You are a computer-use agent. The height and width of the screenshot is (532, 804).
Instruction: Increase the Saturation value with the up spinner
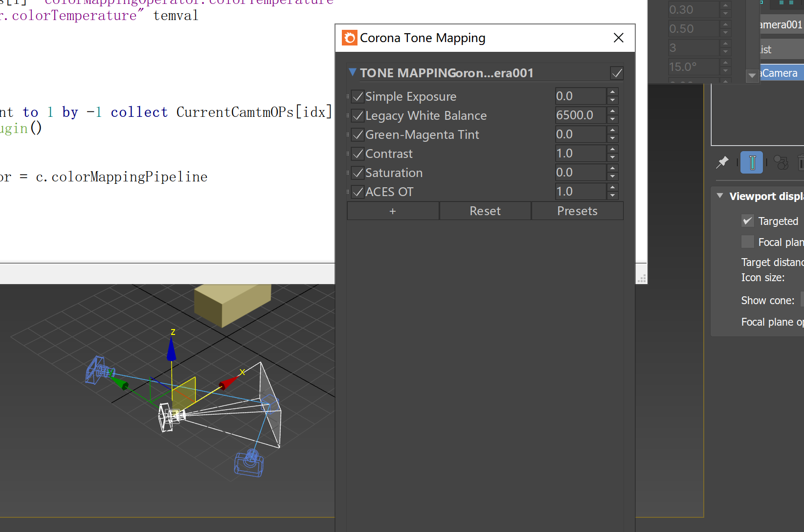[612, 168]
